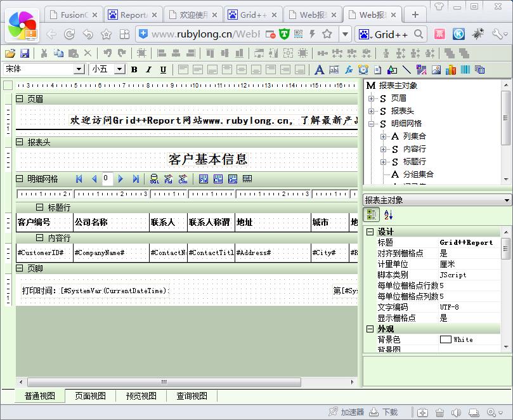Open the 小五 font size dropdown
Screen dimensions: 513x420
(x=120, y=69)
